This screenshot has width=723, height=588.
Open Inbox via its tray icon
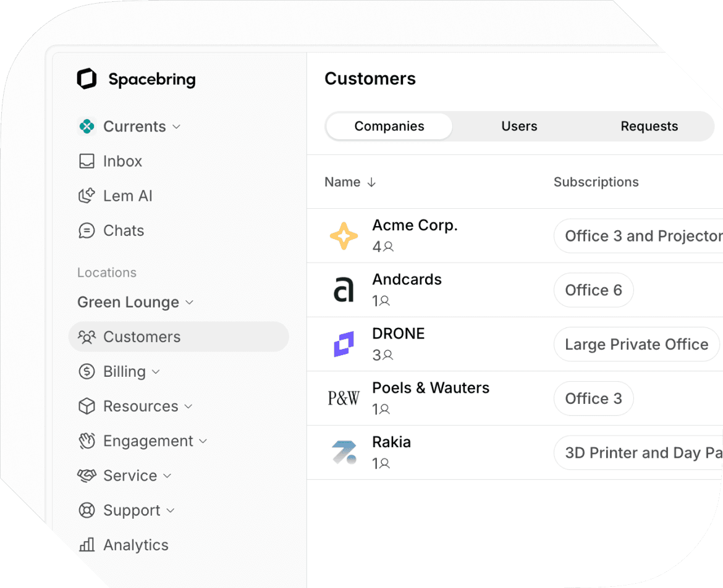(87, 161)
